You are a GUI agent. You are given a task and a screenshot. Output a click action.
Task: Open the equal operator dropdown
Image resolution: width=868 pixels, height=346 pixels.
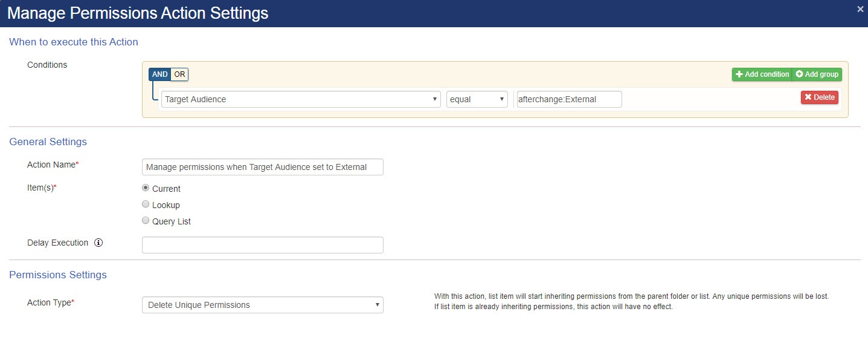pyautogui.click(x=477, y=99)
